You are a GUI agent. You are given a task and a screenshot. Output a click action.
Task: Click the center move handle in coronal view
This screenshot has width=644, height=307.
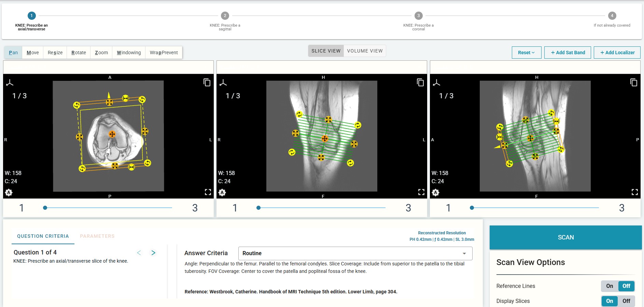pos(325,138)
